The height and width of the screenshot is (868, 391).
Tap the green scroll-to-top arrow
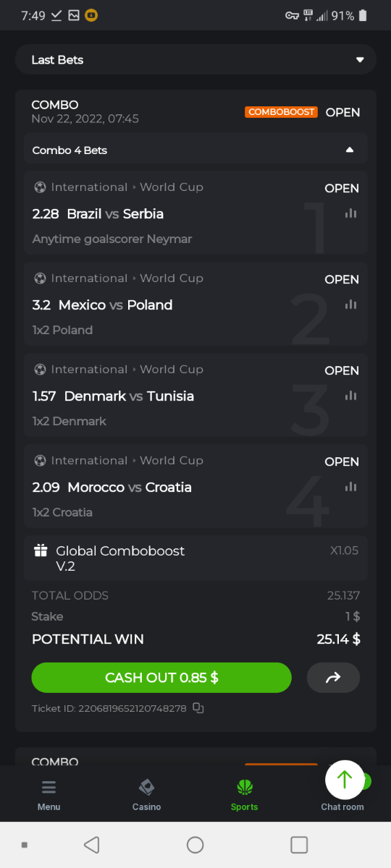pos(345,779)
